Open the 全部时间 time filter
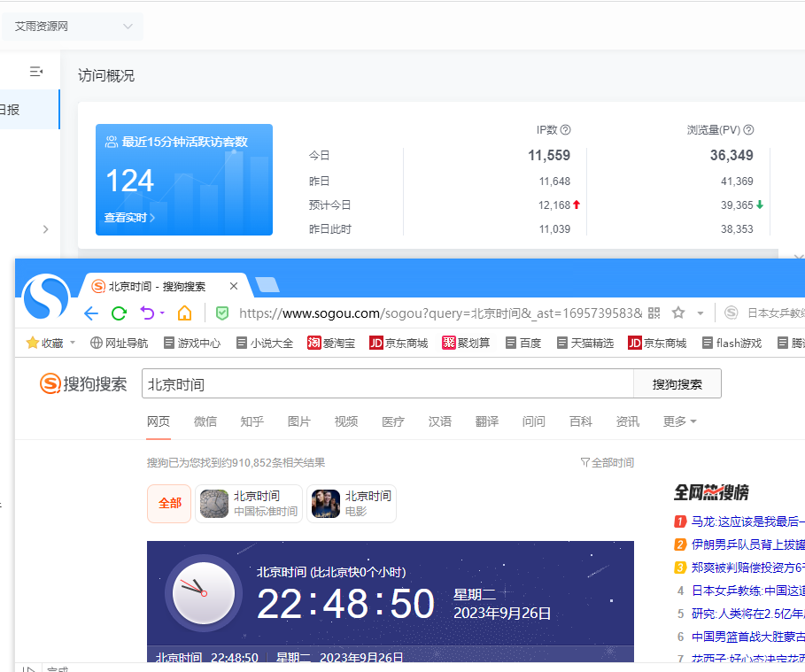Image resolution: width=805 pixels, height=672 pixels. pos(608,462)
